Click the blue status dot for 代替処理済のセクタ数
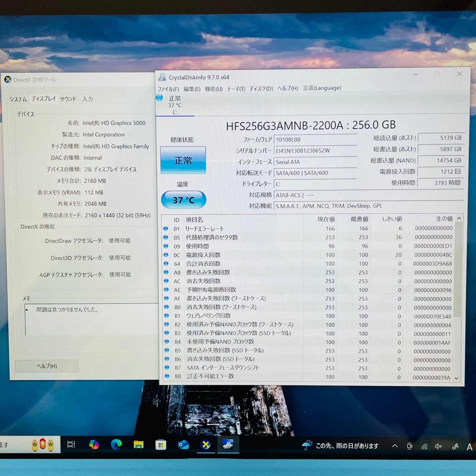 click(166, 237)
